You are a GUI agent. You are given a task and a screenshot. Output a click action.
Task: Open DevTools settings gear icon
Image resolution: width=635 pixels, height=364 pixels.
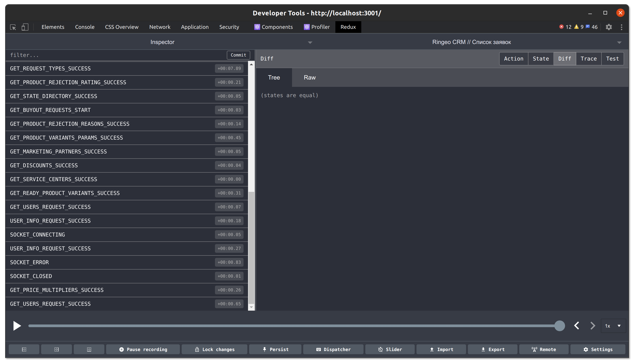(x=608, y=27)
